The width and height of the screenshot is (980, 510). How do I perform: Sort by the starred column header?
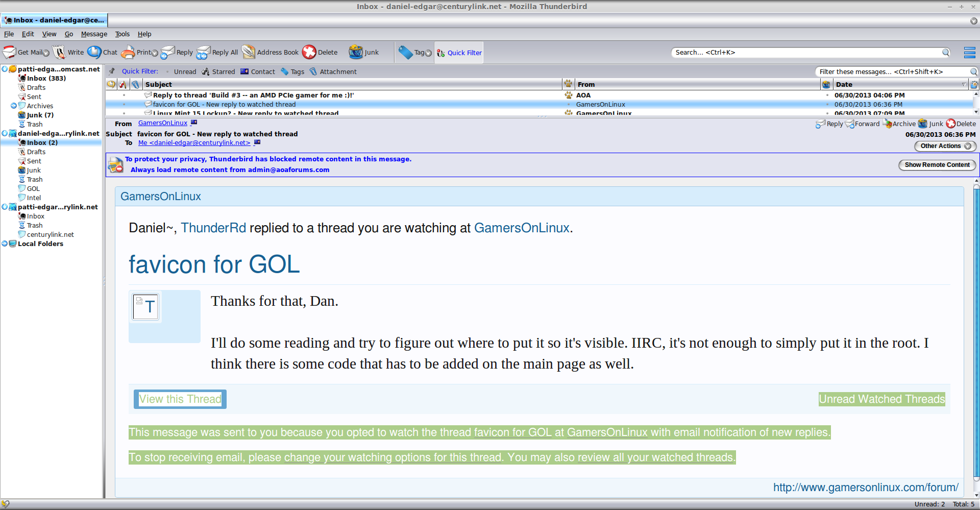pyautogui.click(x=123, y=84)
